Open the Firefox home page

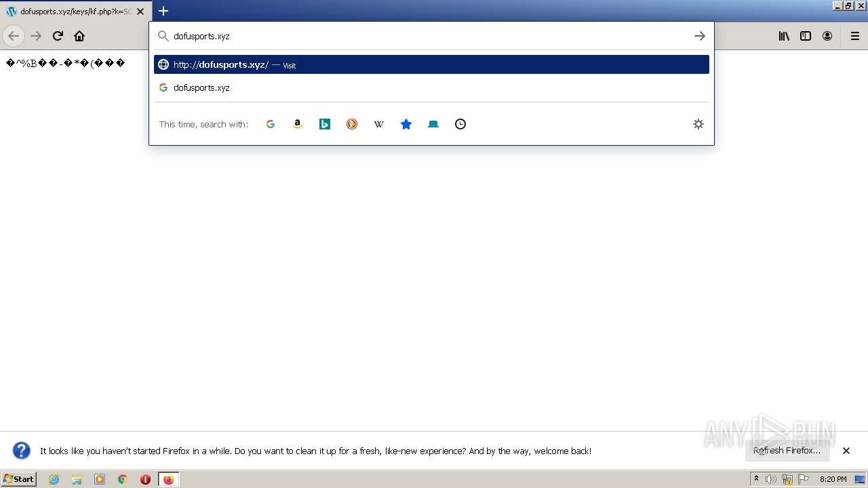[x=79, y=36]
